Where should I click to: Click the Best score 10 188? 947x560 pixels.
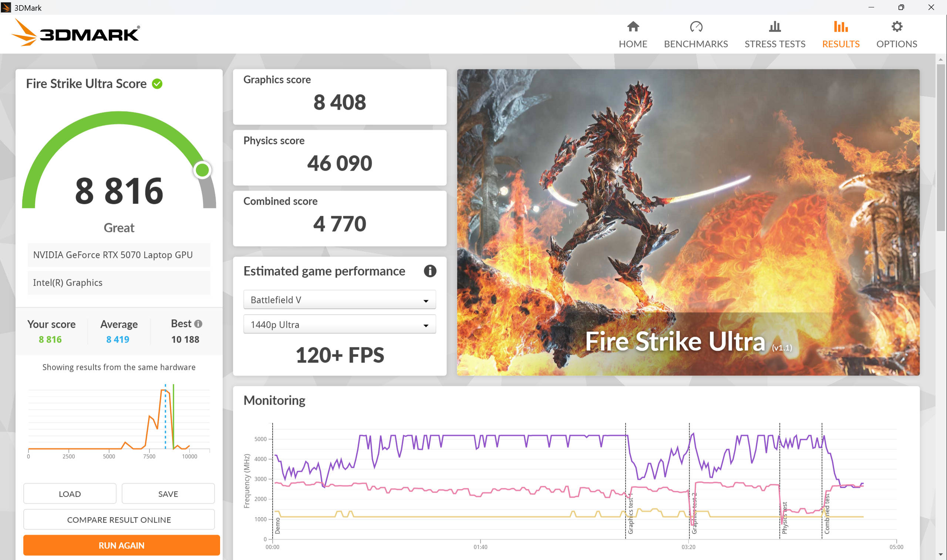click(185, 339)
